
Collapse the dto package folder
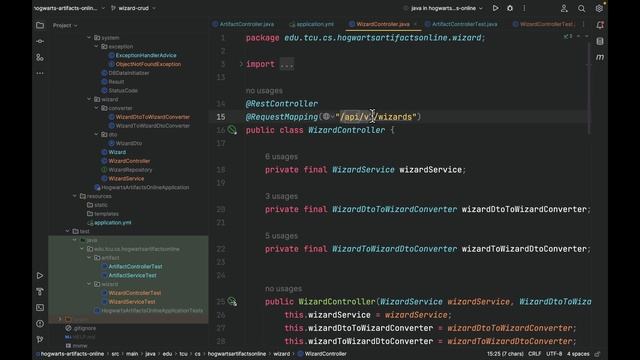coord(96,134)
